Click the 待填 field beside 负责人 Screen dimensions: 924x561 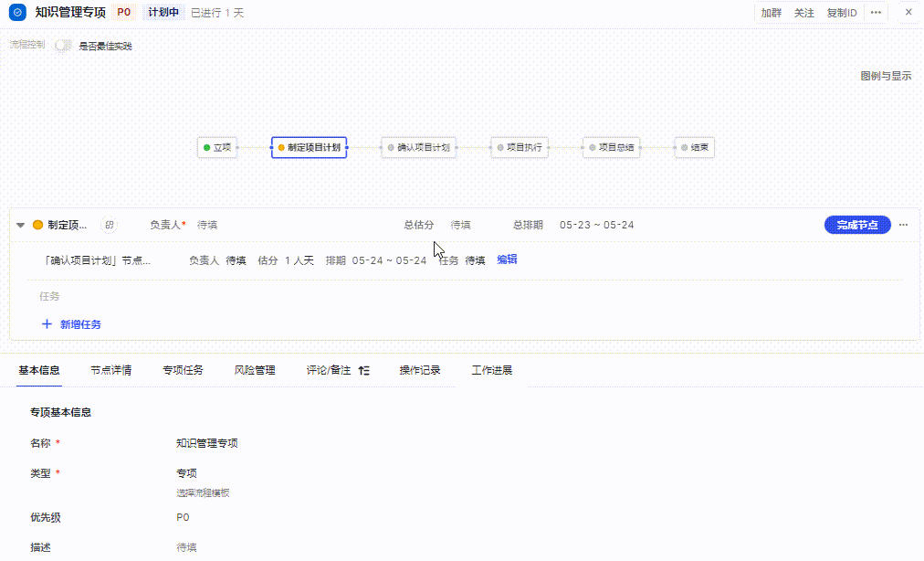pyautogui.click(x=207, y=225)
